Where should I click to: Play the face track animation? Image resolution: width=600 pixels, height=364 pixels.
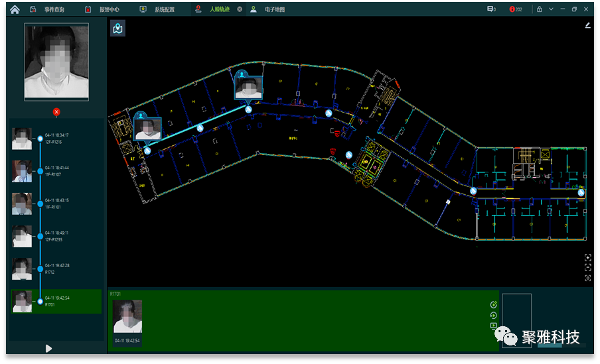click(48, 348)
